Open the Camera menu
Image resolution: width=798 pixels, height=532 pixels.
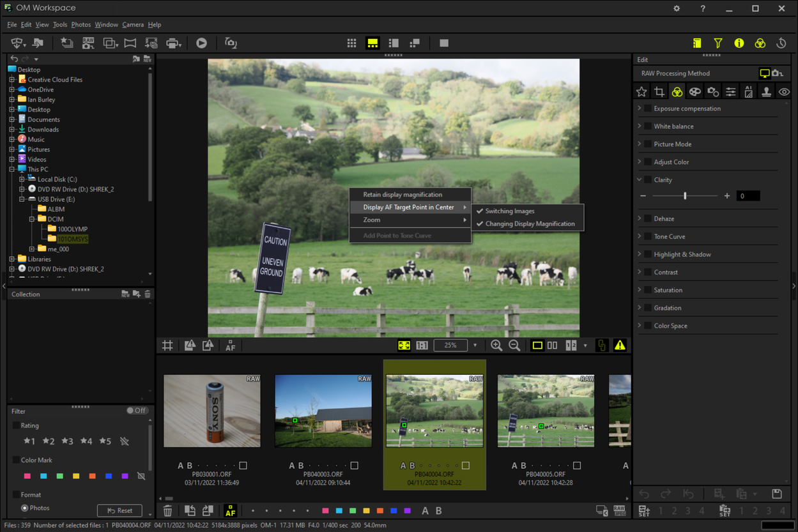point(133,24)
